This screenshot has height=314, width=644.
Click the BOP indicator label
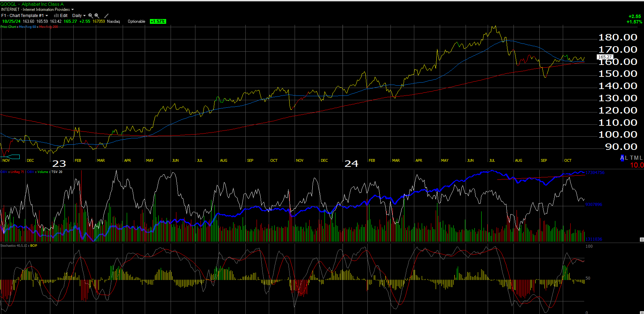coord(34,246)
